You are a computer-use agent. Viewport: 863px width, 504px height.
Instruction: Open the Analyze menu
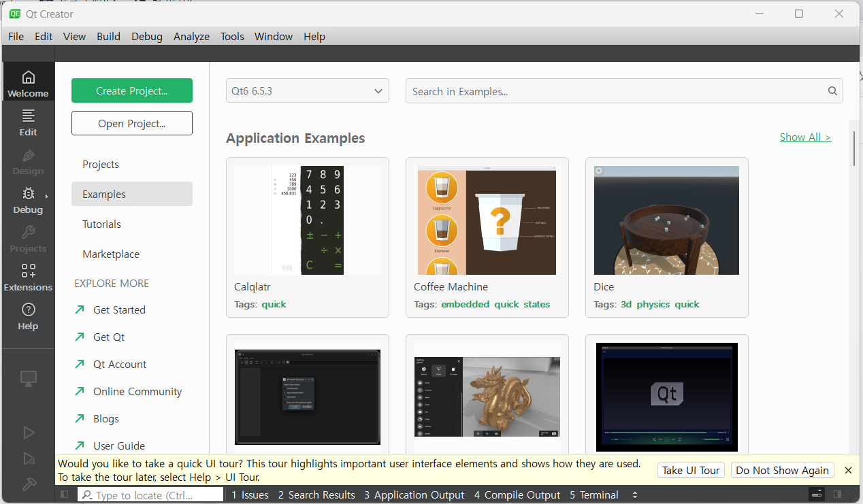tap(191, 37)
